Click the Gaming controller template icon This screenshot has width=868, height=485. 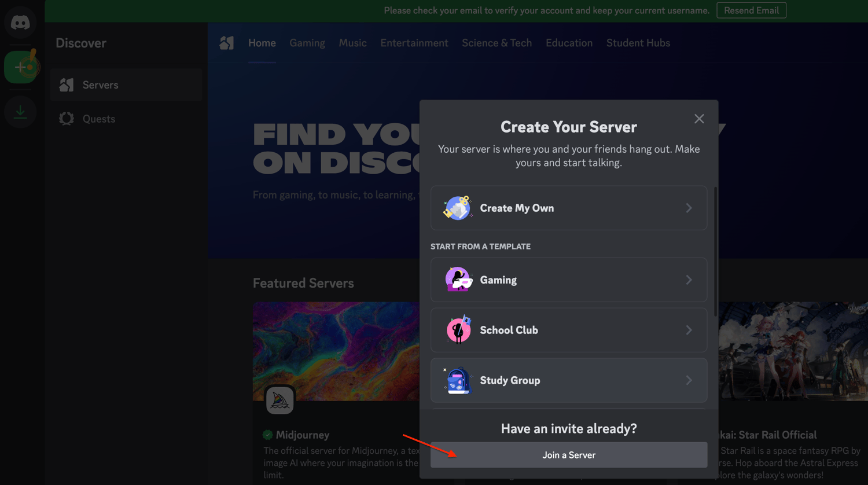click(458, 280)
